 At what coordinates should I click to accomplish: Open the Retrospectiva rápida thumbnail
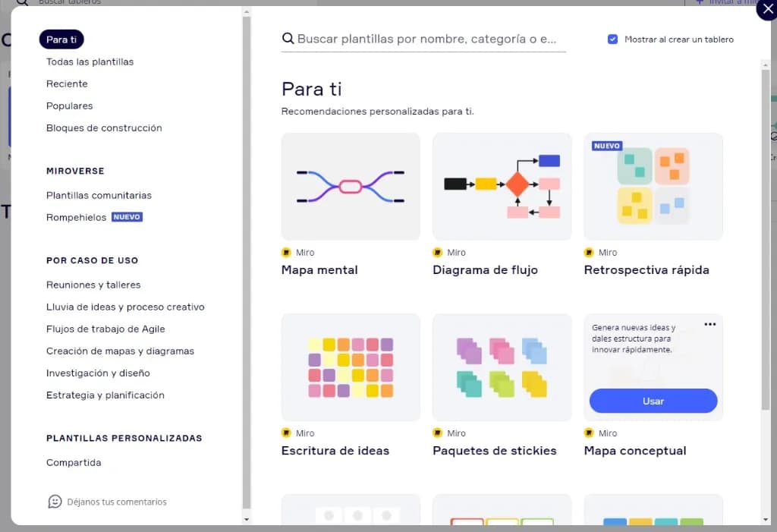click(653, 187)
